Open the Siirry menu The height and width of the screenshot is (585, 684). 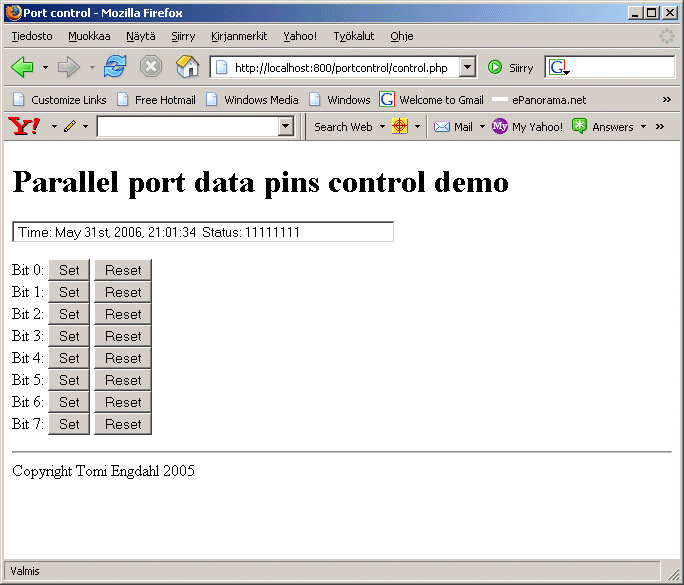pos(183,36)
